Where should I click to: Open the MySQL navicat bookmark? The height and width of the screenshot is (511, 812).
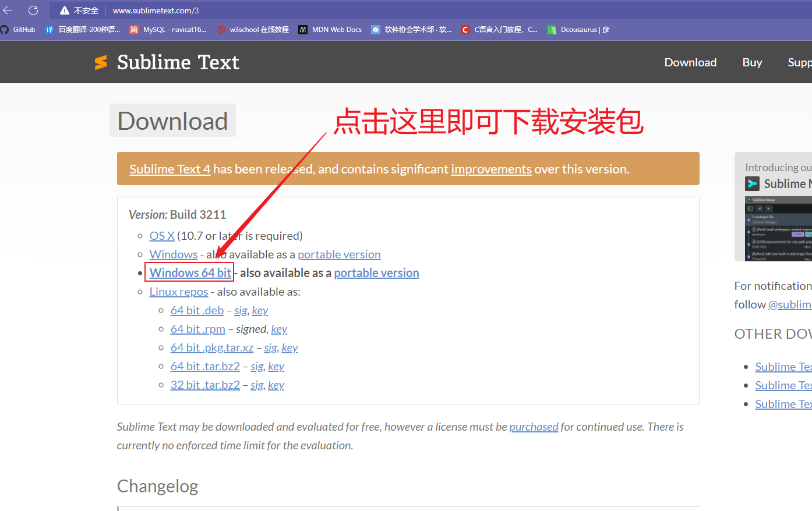point(168,30)
